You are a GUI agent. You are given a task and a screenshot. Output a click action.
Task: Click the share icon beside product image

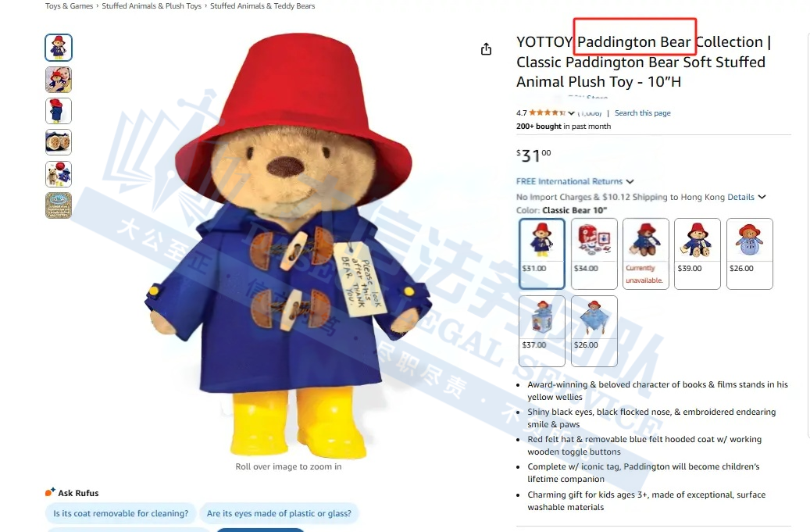486,49
